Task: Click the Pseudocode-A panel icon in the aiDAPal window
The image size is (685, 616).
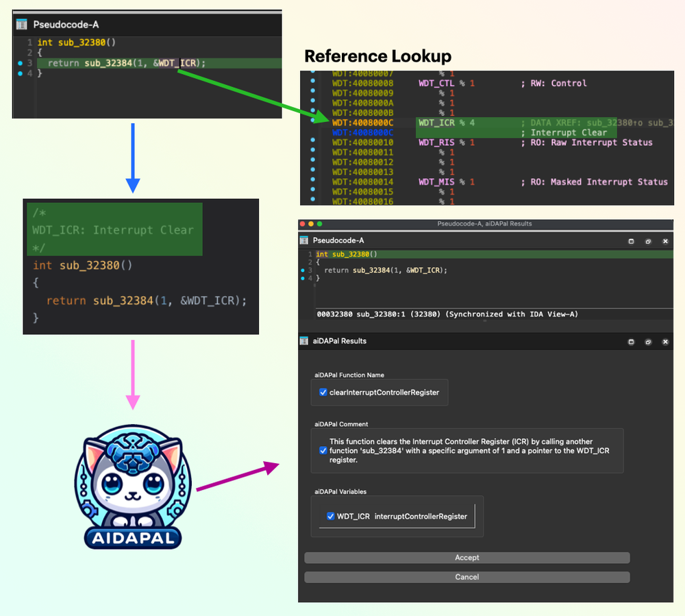Action: (304, 241)
